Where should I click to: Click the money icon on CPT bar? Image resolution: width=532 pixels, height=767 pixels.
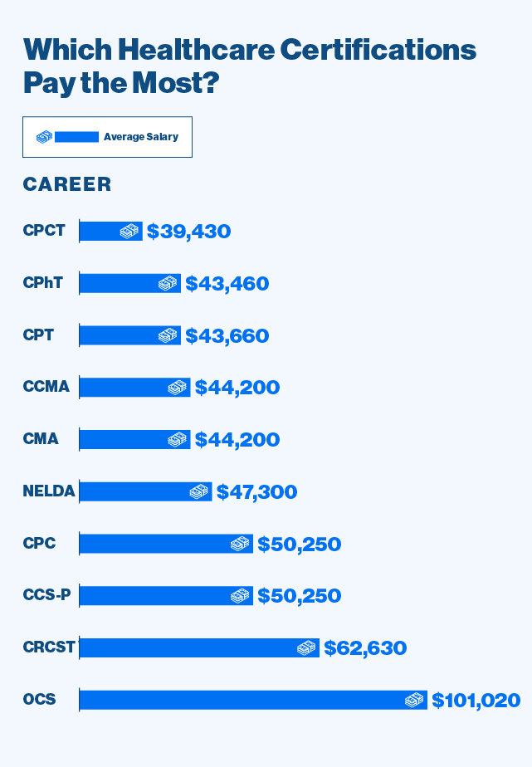click(x=168, y=335)
